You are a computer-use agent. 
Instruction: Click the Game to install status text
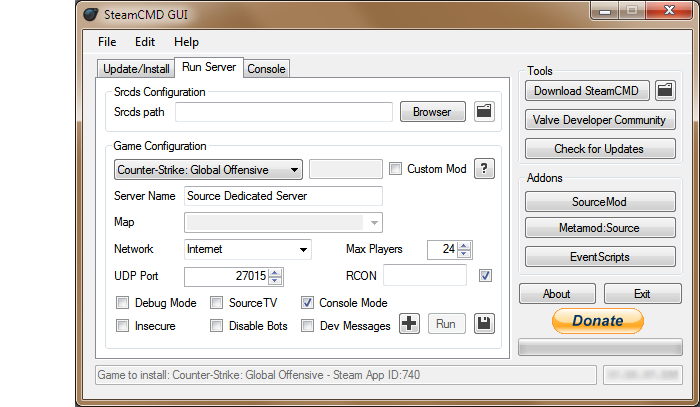[x=258, y=375]
